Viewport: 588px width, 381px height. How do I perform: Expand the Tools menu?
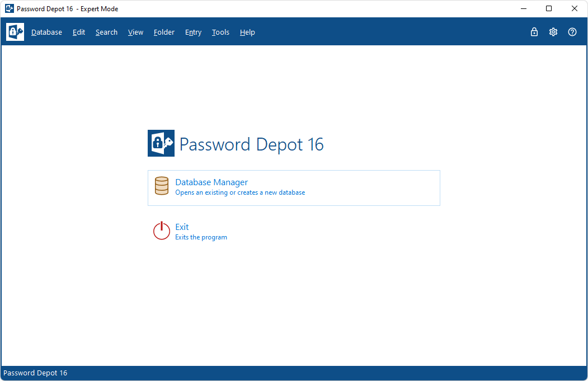click(x=220, y=32)
